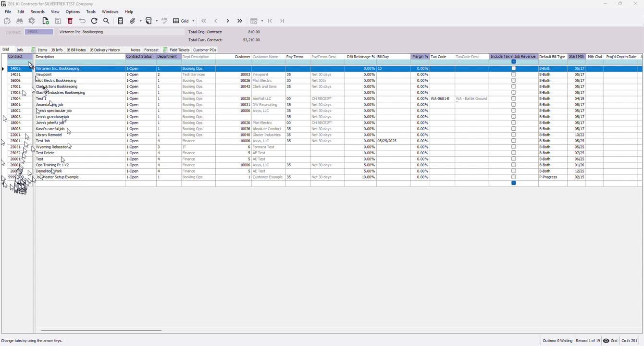Click the P-Progress bill type cell
644x346 pixels.
tap(553, 177)
